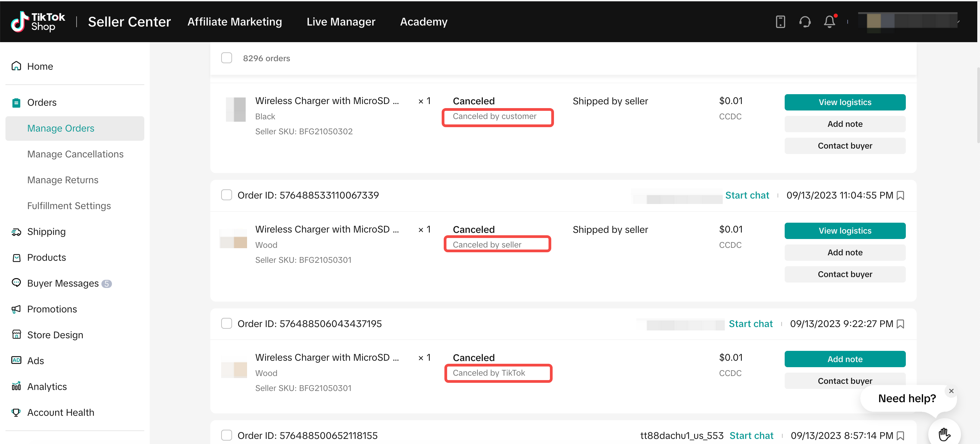
Task: Click View logistics for Black charger order
Action: [845, 102]
